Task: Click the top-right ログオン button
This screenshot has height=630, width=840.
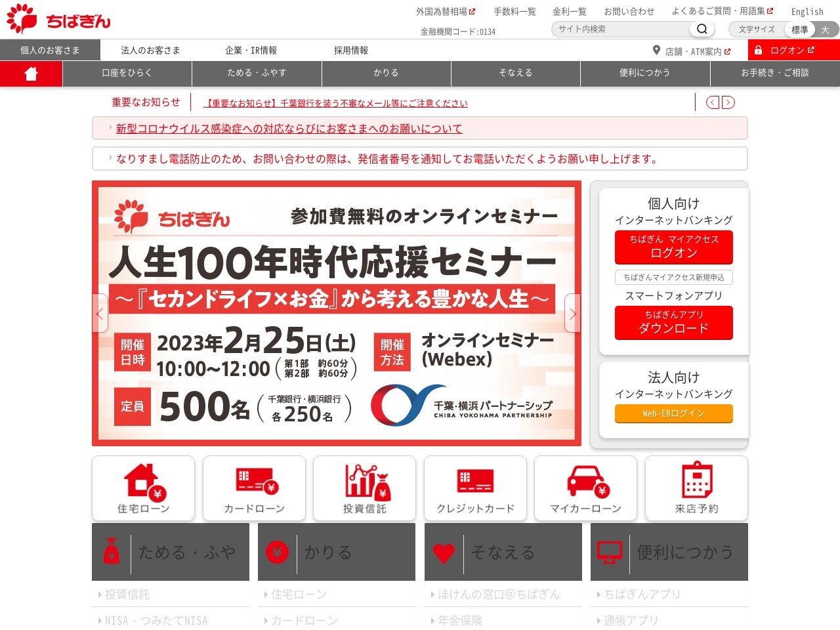Action: (x=794, y=50)
